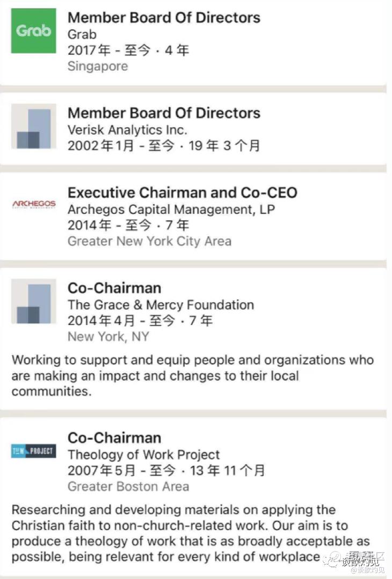392x579 pixels.
Task: Open the red Archegos logo
Action: (34, 204)
